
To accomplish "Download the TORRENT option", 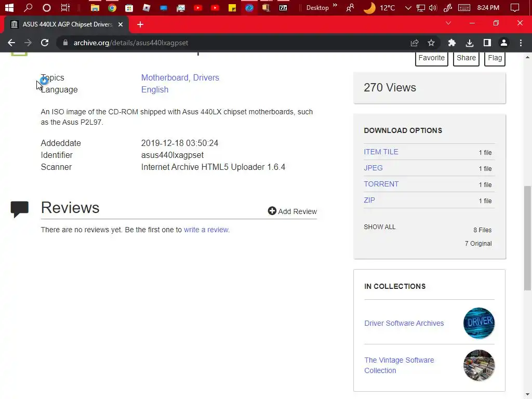I will tap(381, 184).
